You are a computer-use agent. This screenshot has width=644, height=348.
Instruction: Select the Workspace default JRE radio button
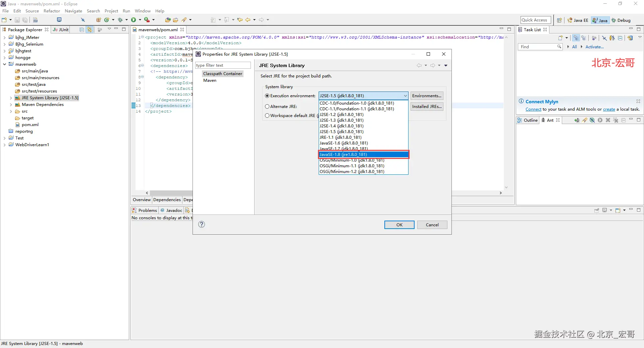point(267,116)
